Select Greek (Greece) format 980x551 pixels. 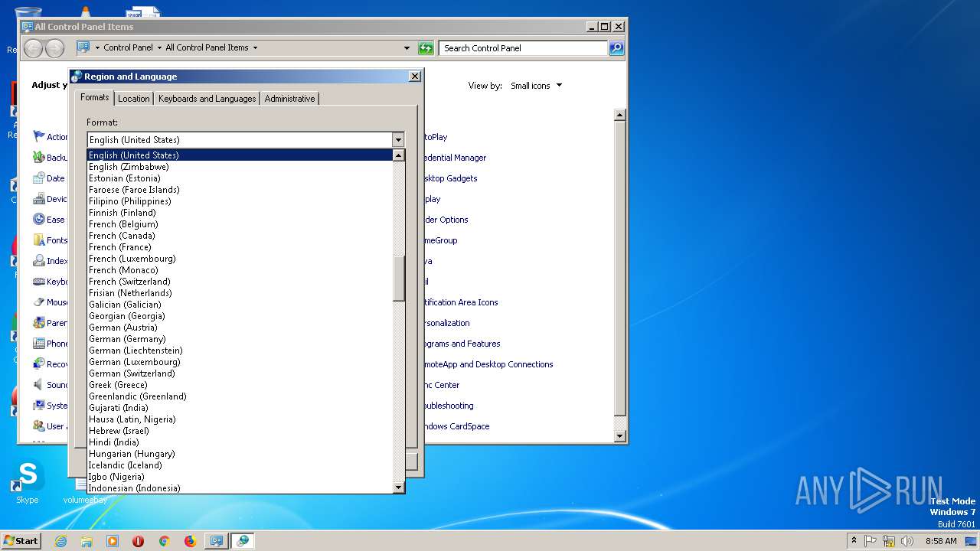(x=240, y=385)
